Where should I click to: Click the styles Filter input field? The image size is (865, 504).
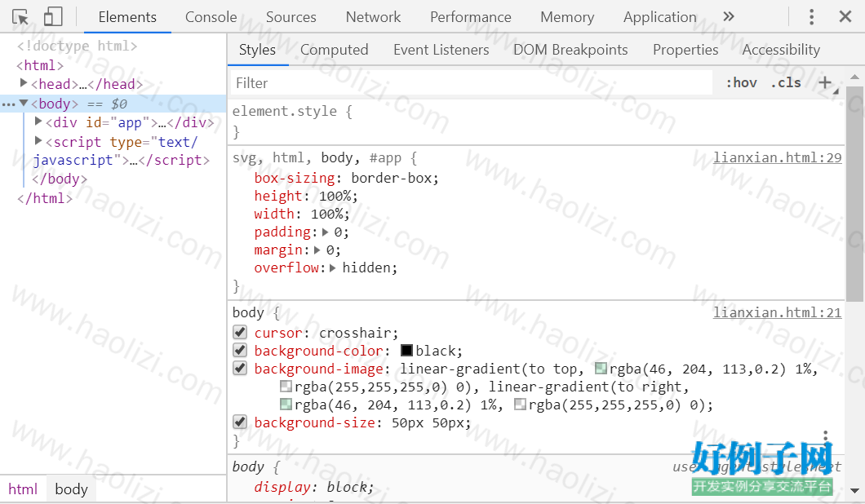pyautogui.click(x=472, y=82)
